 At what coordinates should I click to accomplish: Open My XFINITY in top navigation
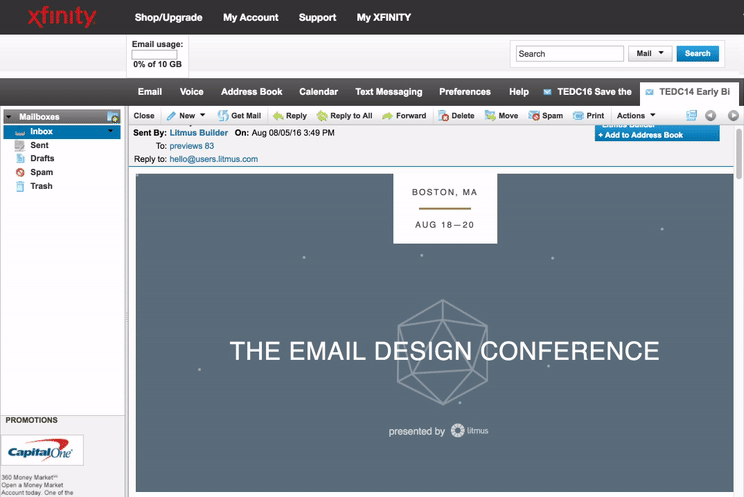click(384, 18)
